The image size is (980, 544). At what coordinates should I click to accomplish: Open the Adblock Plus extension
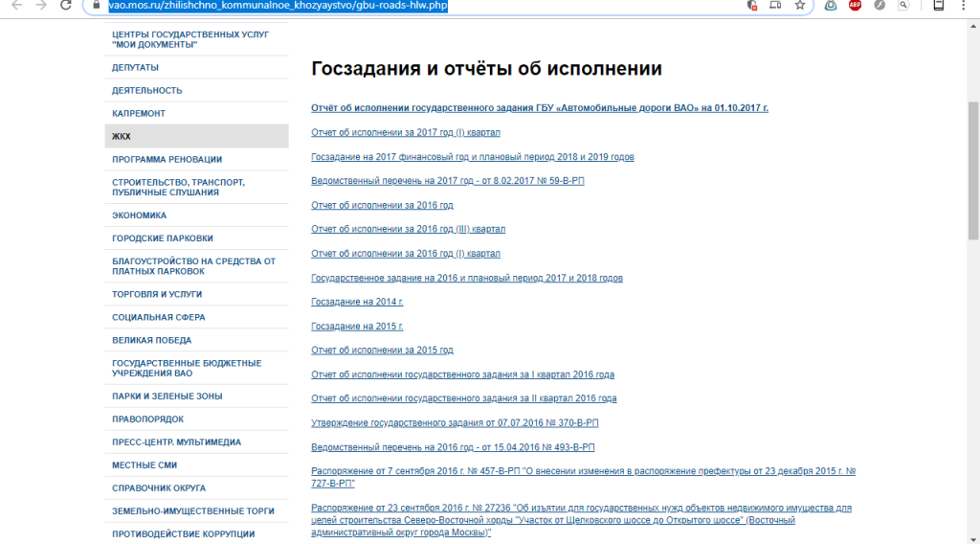click(855, 5)
